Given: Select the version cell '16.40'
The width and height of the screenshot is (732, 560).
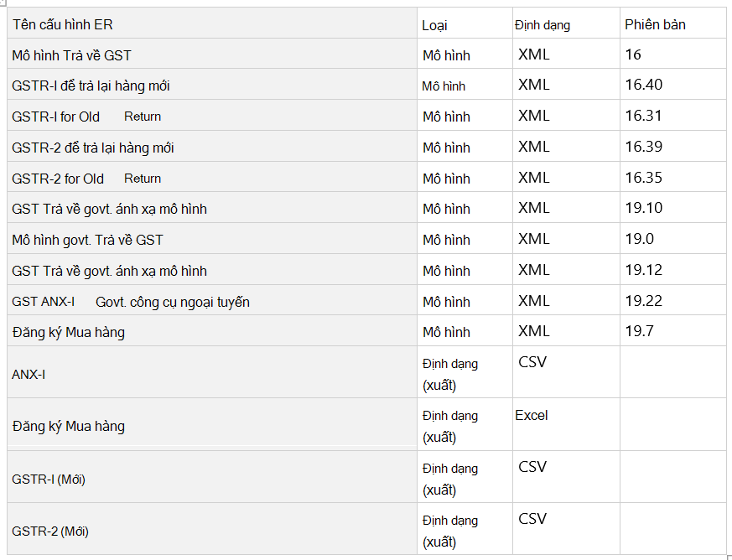Looking at the screenshot, I should pyautogui.click(x=673, y=85).
